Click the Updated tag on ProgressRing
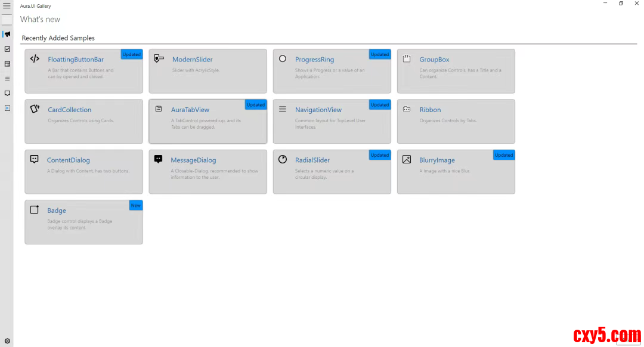Screen dimensions: 644x347 pyautogui.click(x=379, y=54)
